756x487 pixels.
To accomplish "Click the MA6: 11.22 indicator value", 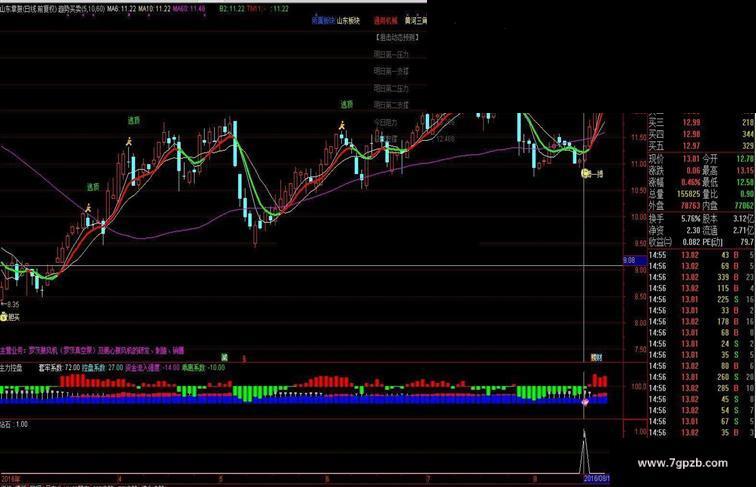I will (x=122, y=9).
